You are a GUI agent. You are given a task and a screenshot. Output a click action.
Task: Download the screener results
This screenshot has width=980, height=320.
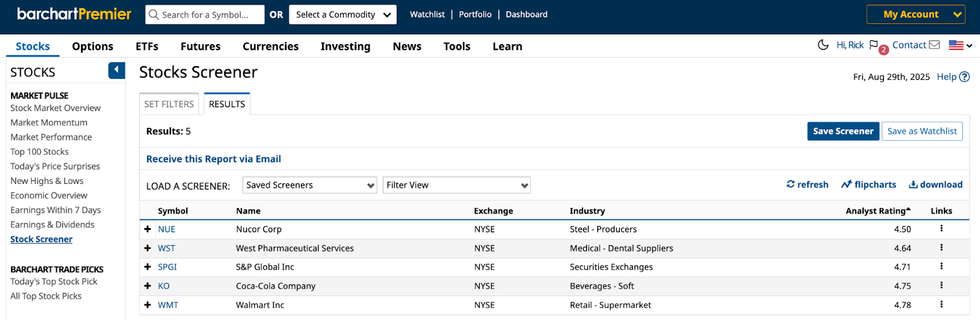point(935,185)
